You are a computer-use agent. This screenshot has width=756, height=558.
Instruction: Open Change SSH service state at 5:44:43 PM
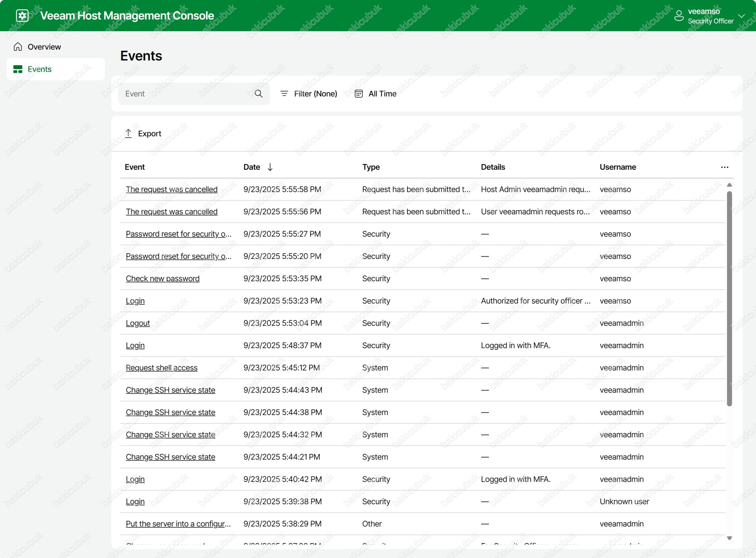coord(170,390)
